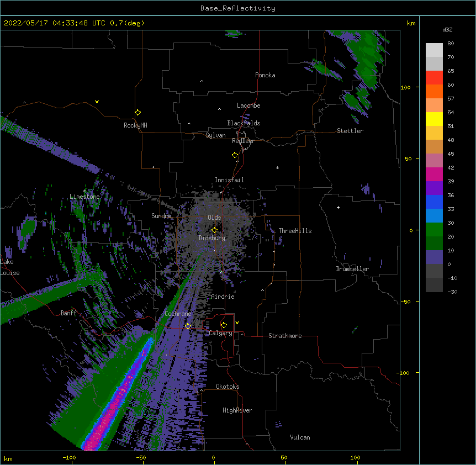Select the Okotoks label
This screenshot has height=465, width=476.
tap(228, 387)
